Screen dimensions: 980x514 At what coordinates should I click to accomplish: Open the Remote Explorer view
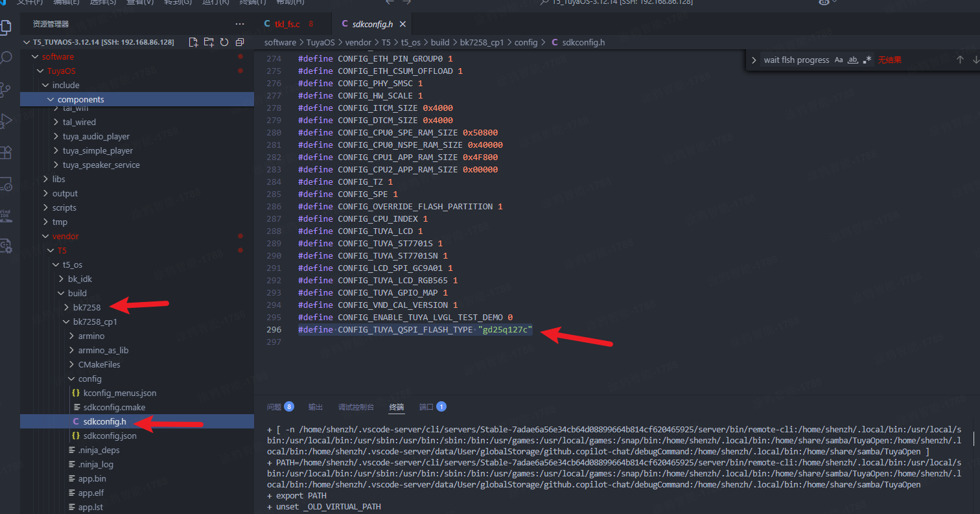pyautogui.click(x=6, y=184)
